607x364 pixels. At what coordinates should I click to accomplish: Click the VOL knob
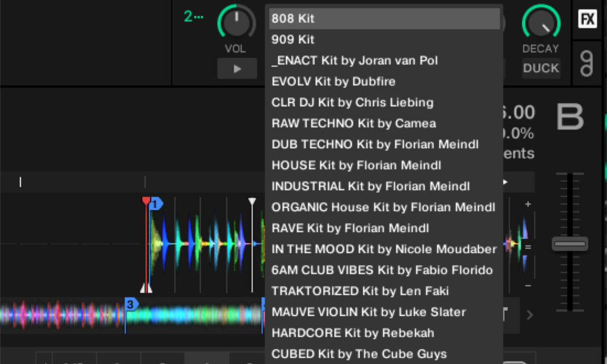(x=237, y=21)
